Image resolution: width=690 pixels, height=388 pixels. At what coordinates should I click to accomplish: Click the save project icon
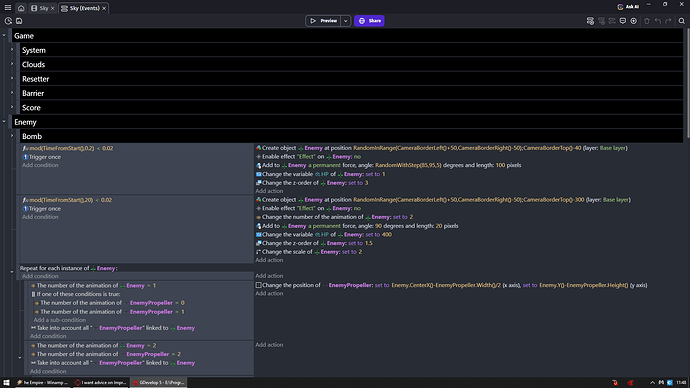[x=19, y=21]
